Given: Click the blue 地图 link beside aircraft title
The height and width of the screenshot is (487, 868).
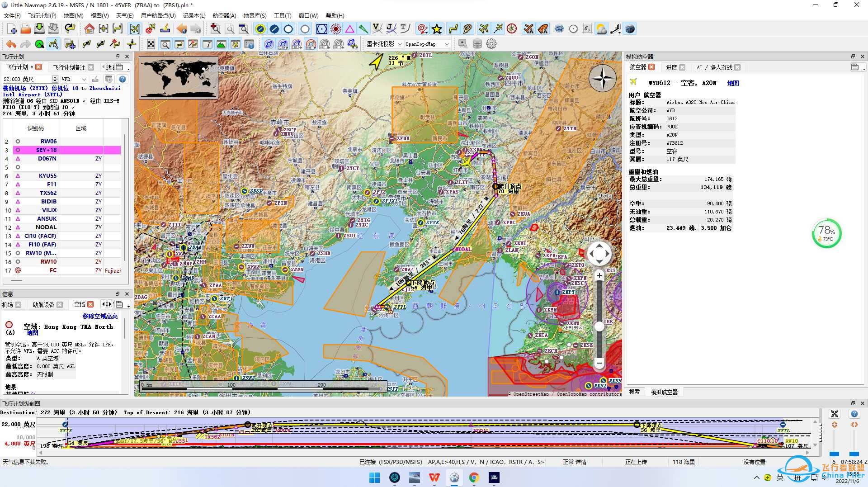Looking at the screenshot, I should (x=733, y=83).
